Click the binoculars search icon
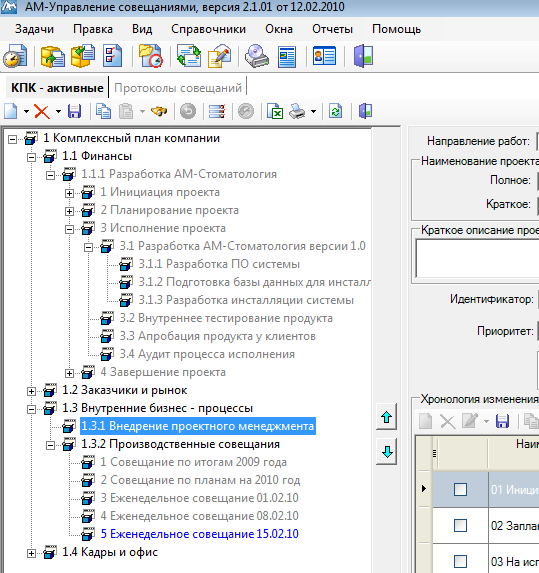Screen dimensions: 539x573 tap(159, 111)
